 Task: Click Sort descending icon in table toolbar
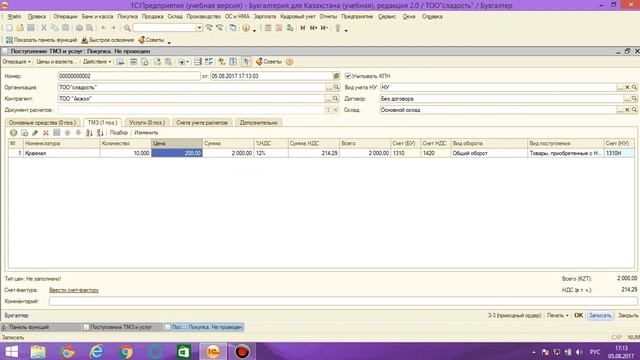(x=100, y=133)
